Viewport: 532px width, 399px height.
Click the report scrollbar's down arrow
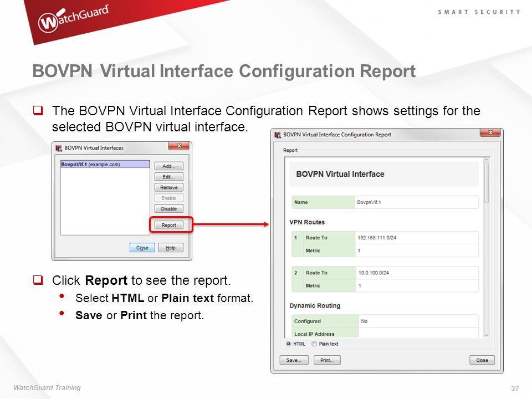click(486, 335)
